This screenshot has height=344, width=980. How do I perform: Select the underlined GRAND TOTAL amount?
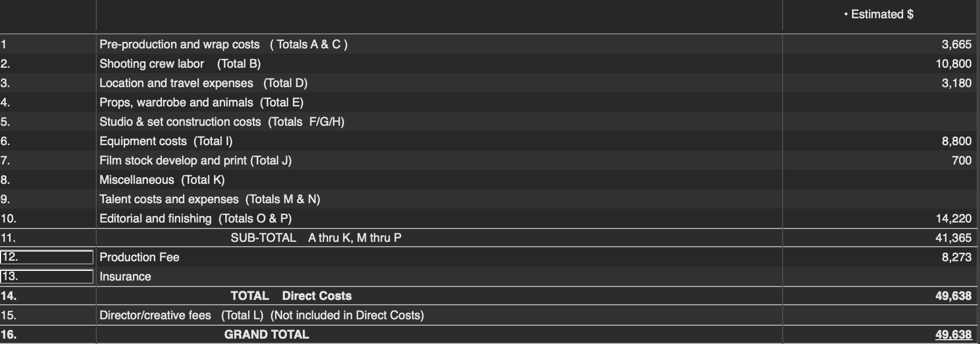coord(953,334)
